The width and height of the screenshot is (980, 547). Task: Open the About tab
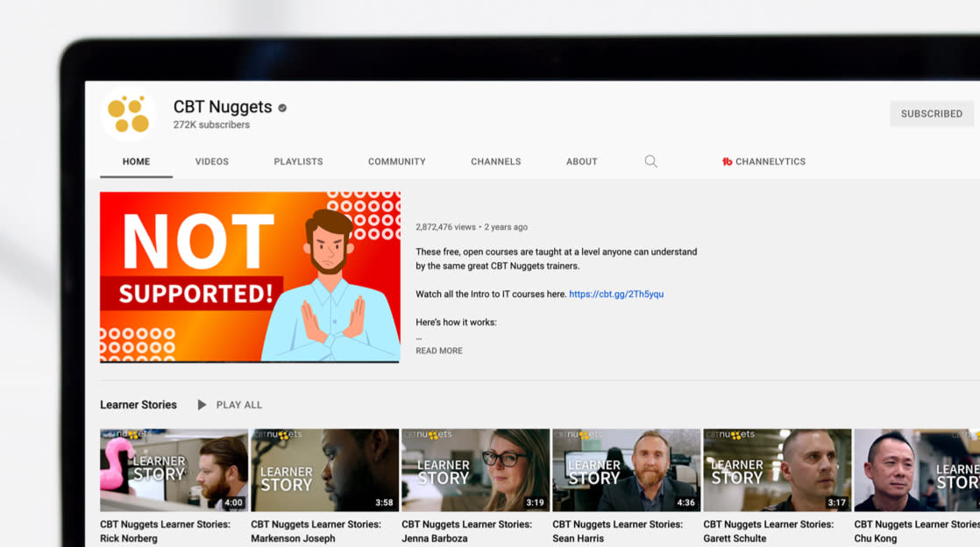coord(582,161)
